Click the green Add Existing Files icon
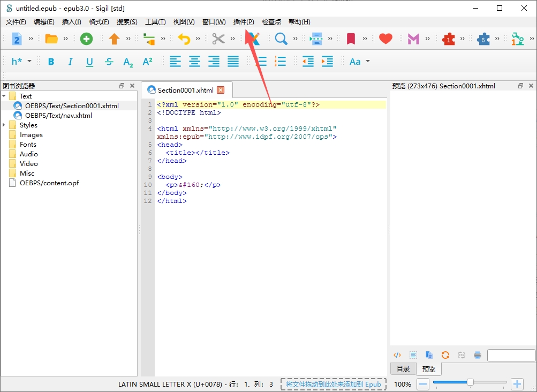 86,39
